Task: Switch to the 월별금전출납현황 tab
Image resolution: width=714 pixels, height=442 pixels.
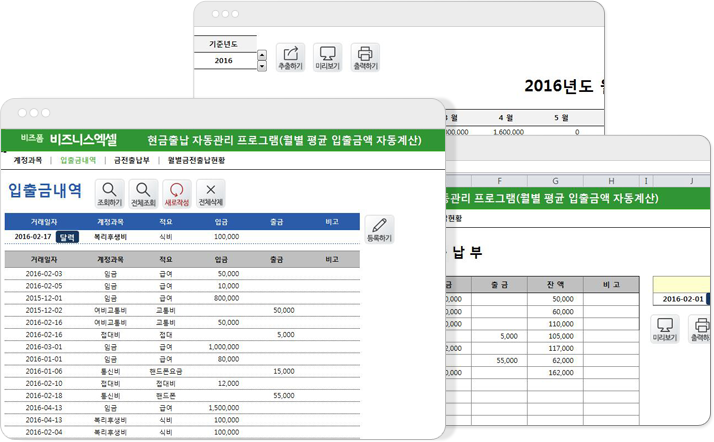Action: [x=196, y=160]
